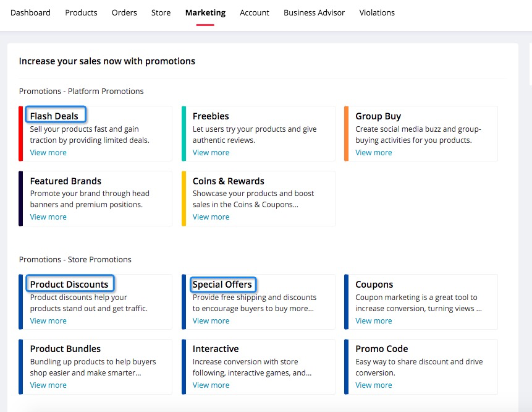Click View more under Coins & Rewards
The image size is (532, 412).
[211, 217]
